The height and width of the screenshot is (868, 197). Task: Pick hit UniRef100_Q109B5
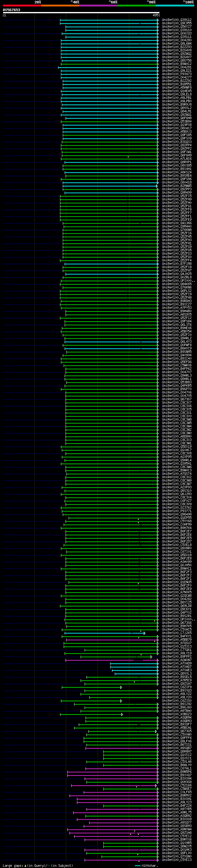point(176,843)
